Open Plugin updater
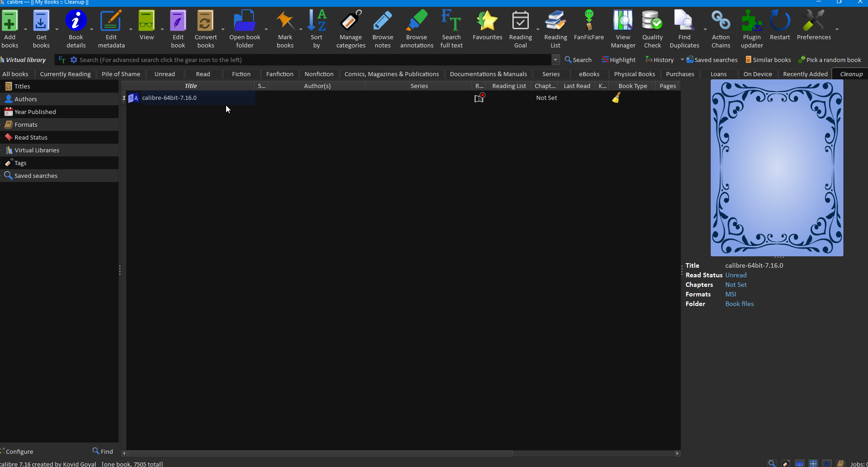868x467 pixels. click(752, 29)
